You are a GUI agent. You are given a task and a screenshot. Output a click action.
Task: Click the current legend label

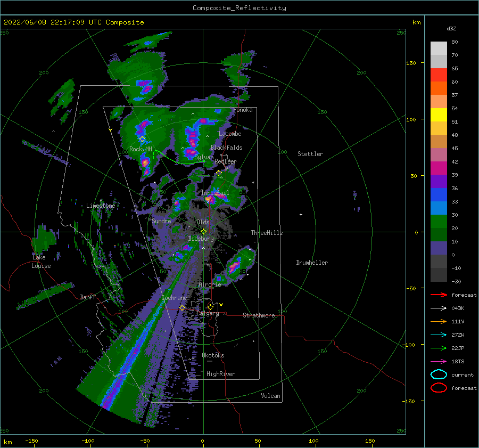(463, 374)
